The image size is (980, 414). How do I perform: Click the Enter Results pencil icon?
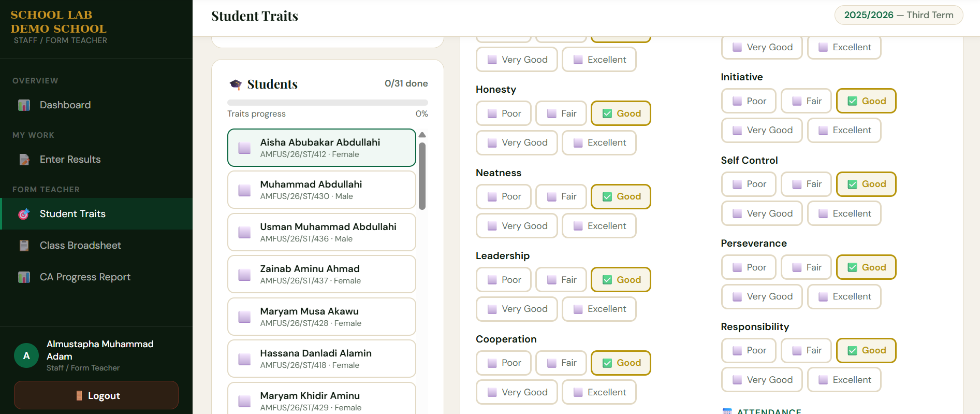(x=24, y=160)
